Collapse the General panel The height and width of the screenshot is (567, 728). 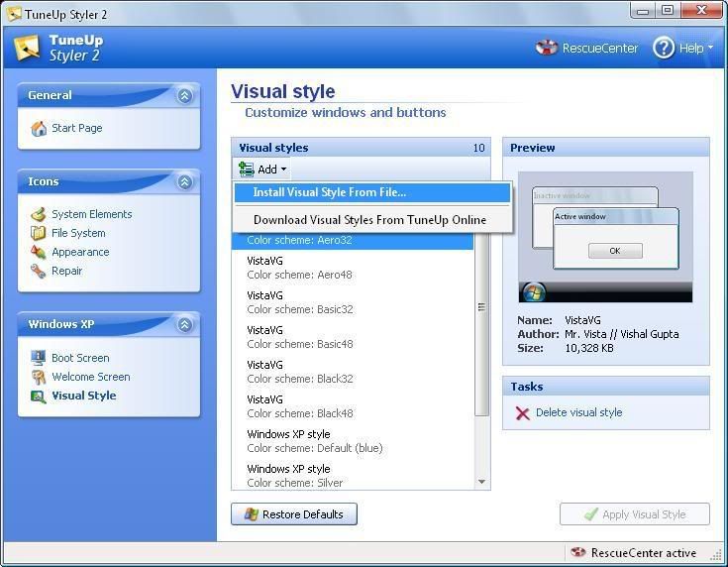coord(184,96)
